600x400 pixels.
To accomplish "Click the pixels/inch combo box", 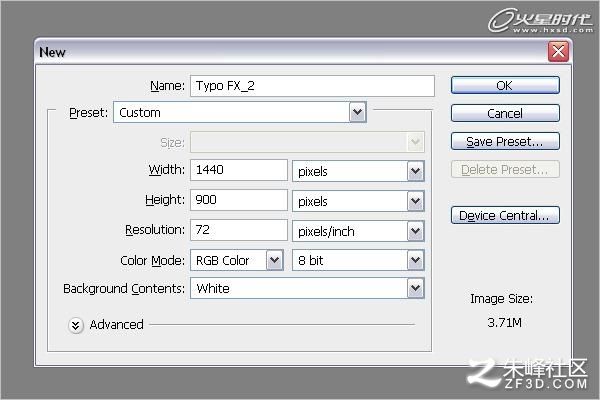I will coord(358,231).
